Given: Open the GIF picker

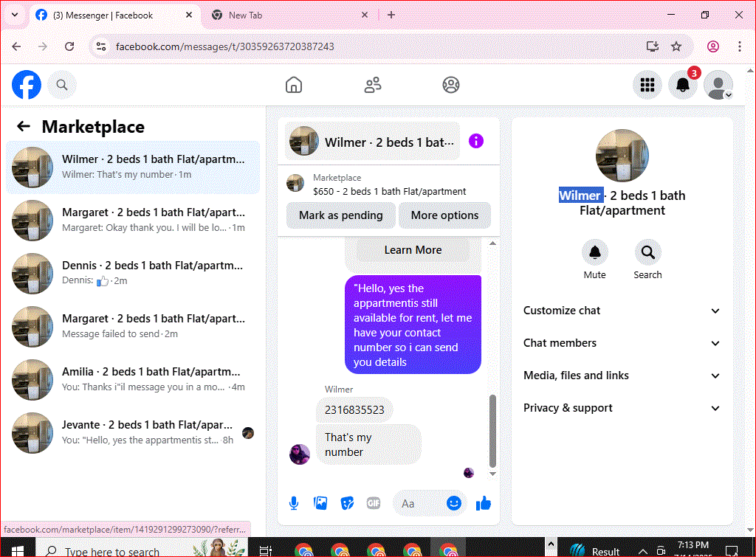Looking at the screenshot, I should pyautogui.click(x=374, y=504).
